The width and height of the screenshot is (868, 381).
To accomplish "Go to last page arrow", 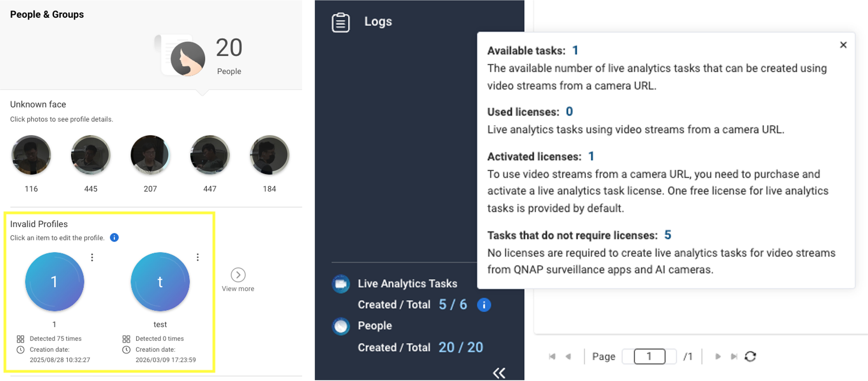I will [x=734, y=356].
